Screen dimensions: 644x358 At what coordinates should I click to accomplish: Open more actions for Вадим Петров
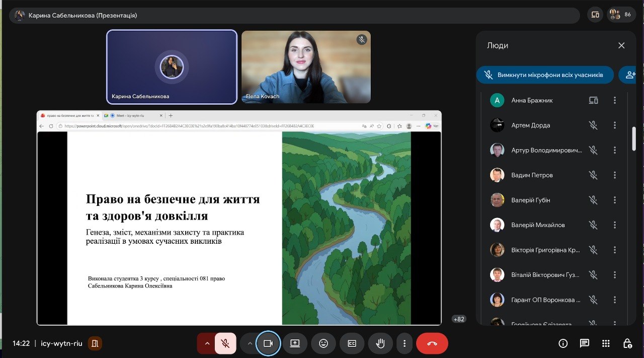pyautogui.click(x=614, y=175)
